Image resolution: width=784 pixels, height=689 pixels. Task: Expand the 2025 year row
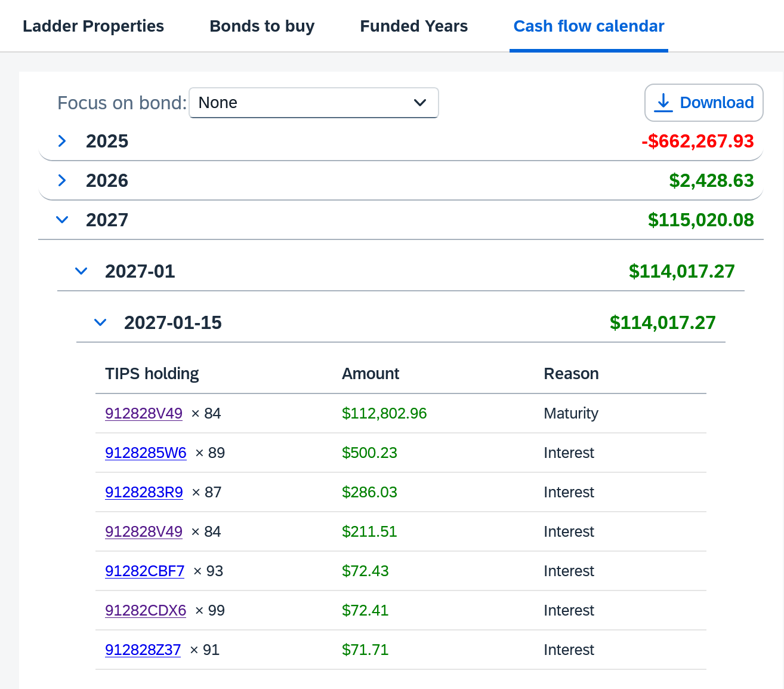coord(62,141)
